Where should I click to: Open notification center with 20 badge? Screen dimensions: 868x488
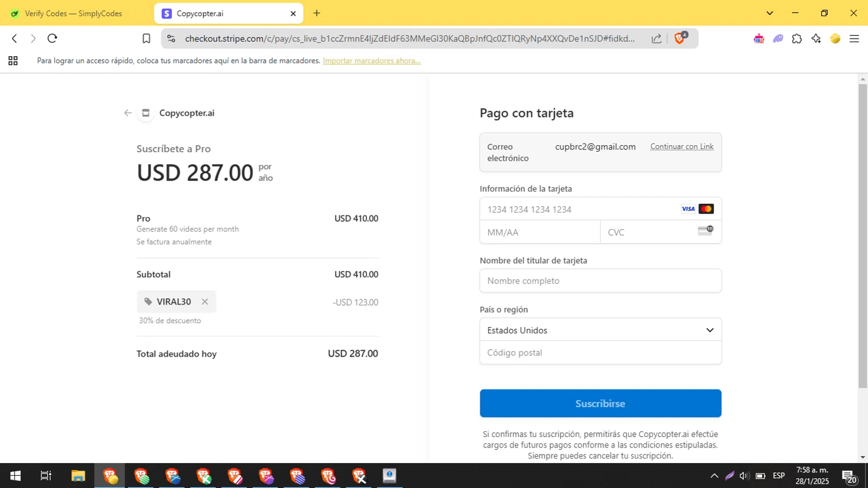(849, 476)
